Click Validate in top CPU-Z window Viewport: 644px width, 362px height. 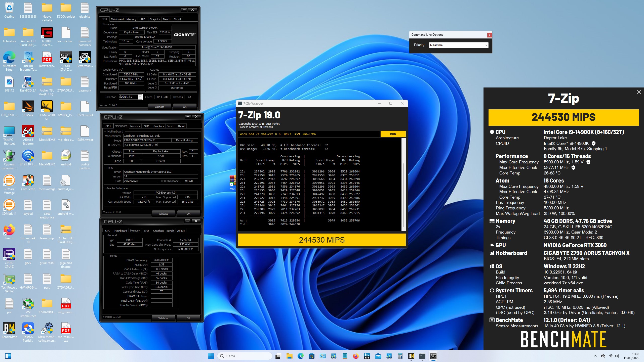point(159,107)
